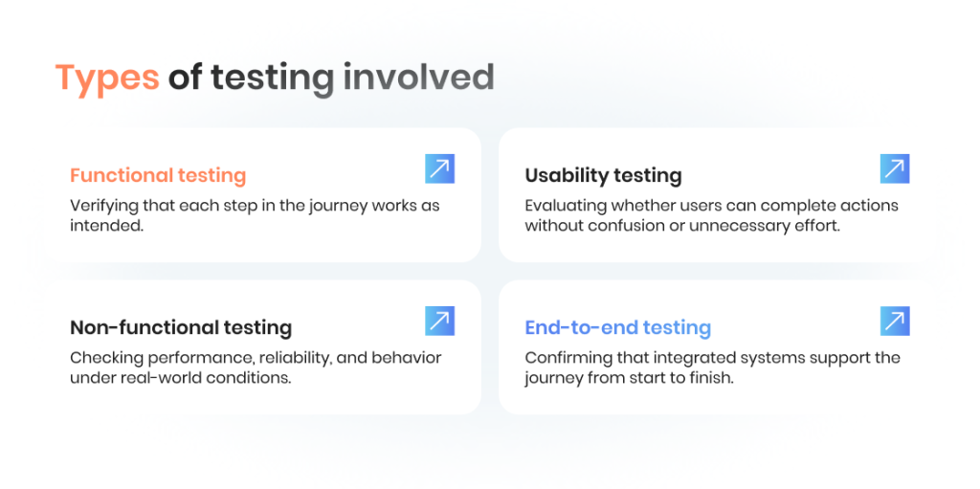Click the orange word Types in title
The width and height of the screenshot is (980, 489).
pyautogui.click(x=107, y=78)
